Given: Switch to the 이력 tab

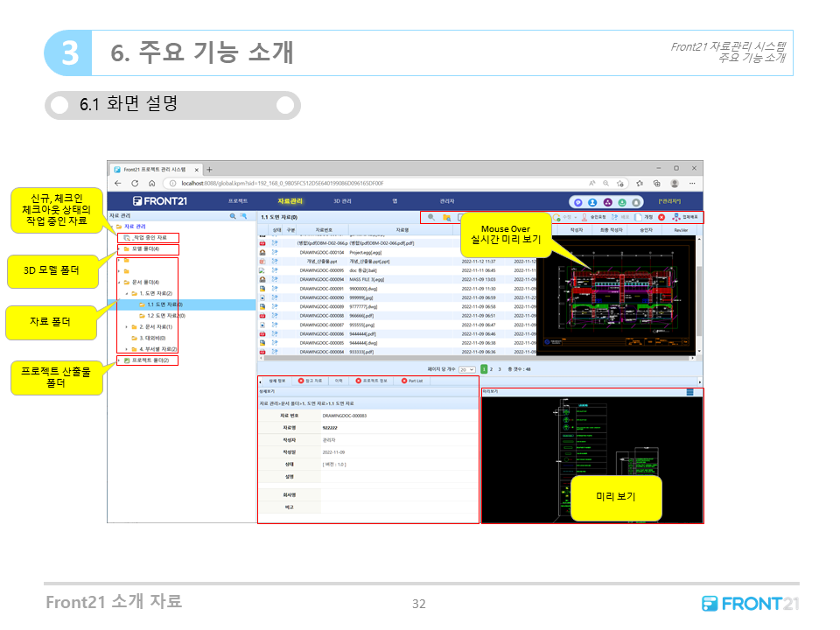Looking at the screenshot, I should click(x=339, y=381).
